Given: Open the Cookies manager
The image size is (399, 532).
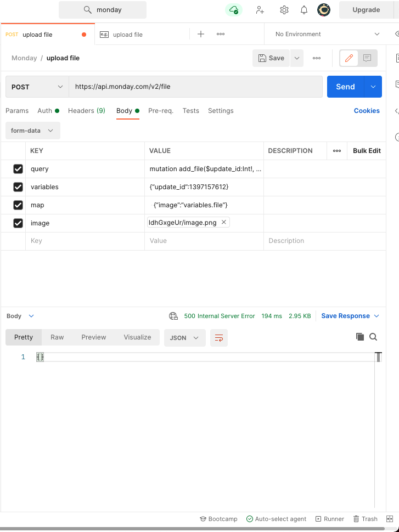Looking at the screenshot, I should click(x=367, y=110).
